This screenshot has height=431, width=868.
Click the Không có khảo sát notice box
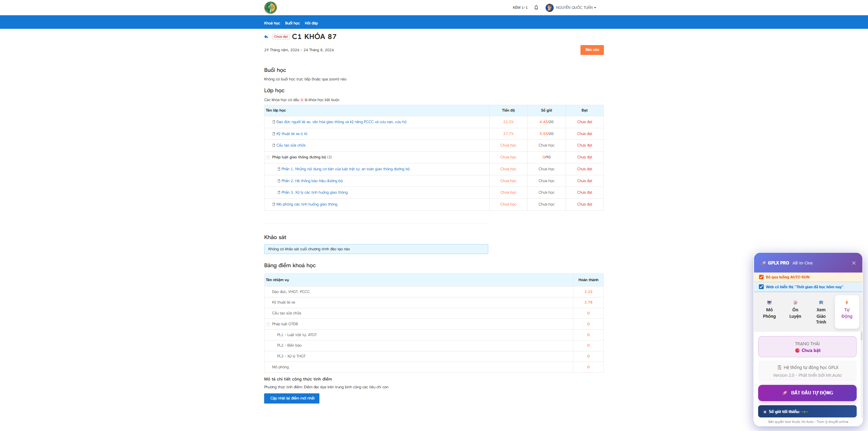pos(376,249)
